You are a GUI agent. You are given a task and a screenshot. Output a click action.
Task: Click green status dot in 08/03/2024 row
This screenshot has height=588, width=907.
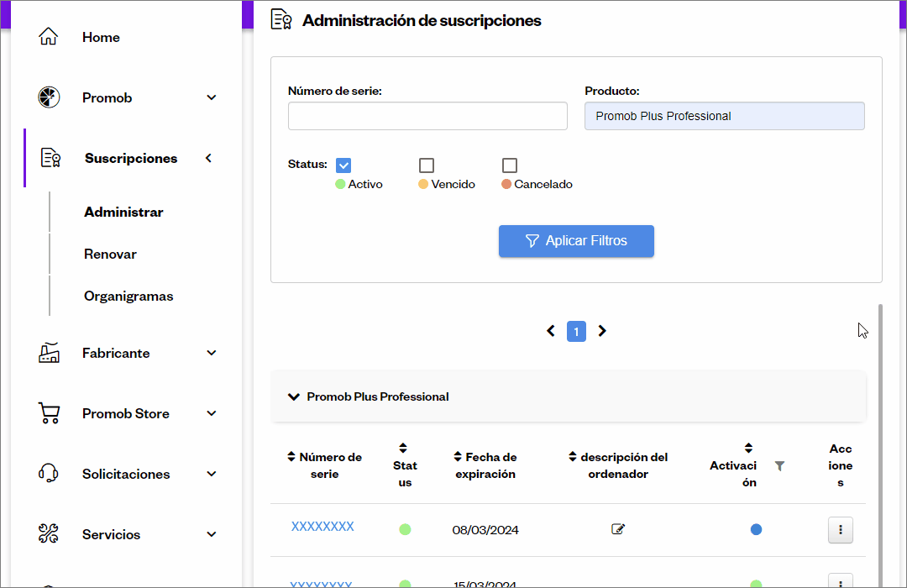click(405, 529)
